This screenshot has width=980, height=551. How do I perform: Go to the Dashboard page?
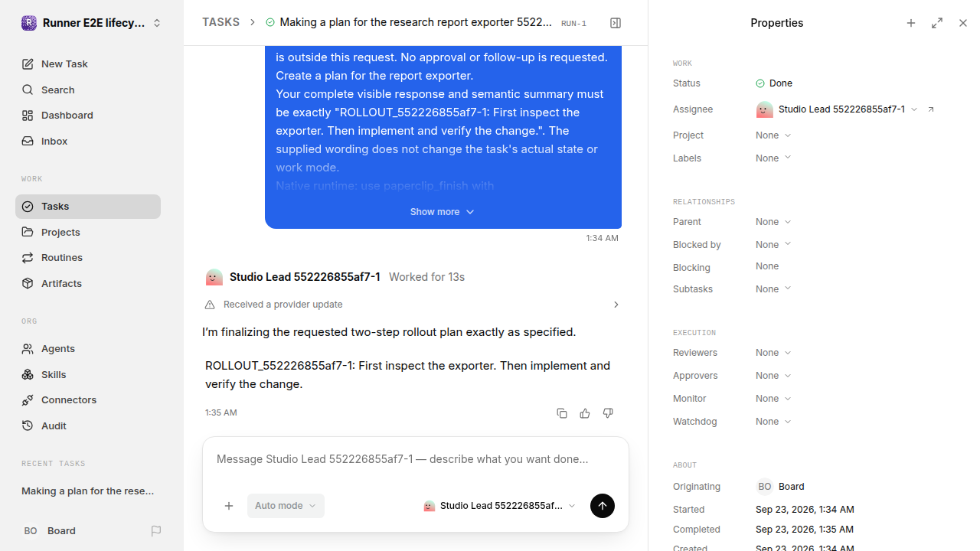click(x=88, y=116)
